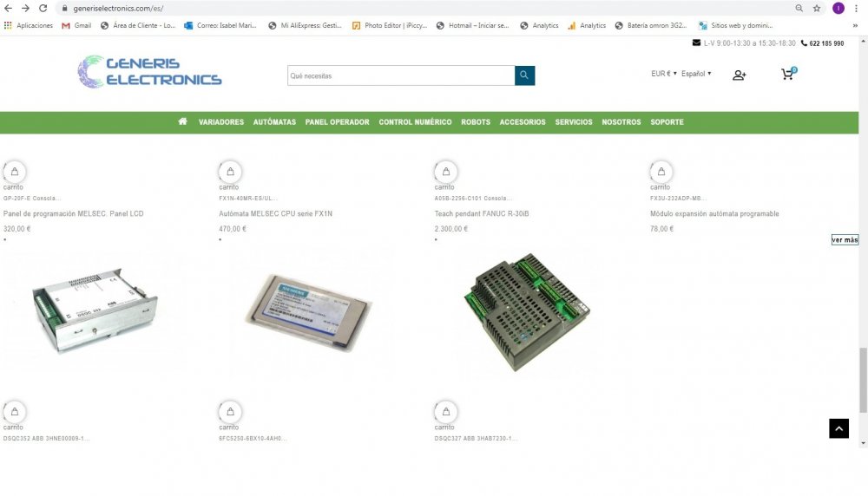This screenshot has height=496, width=868.
Task: Open Español language dropdown
Action: point(696,74)
